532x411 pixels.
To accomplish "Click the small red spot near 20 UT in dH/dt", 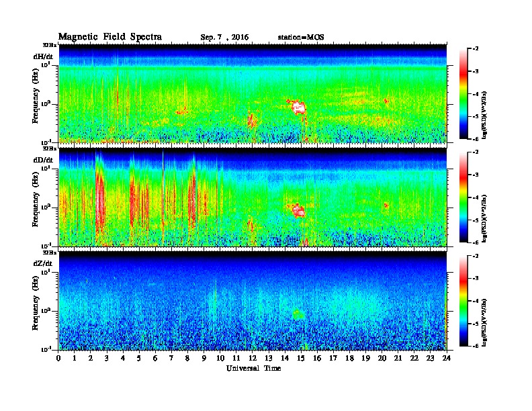I will coord(386,101).
